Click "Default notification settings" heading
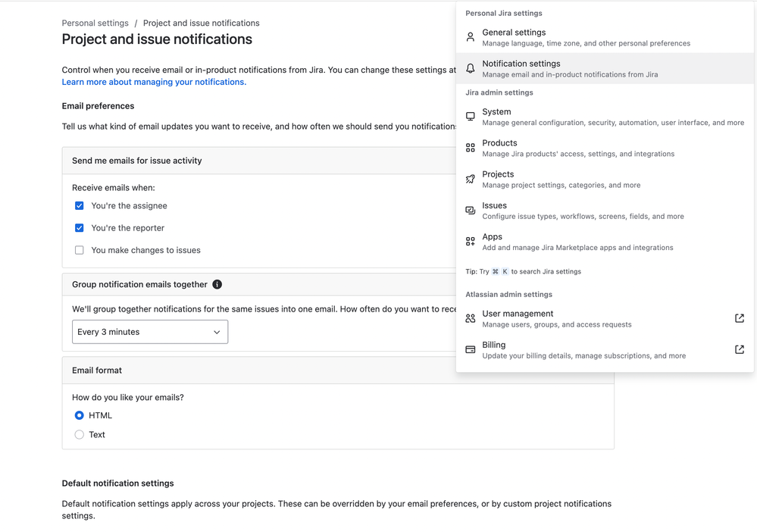Screen dimensions: 757x532 tap(117, 483)
